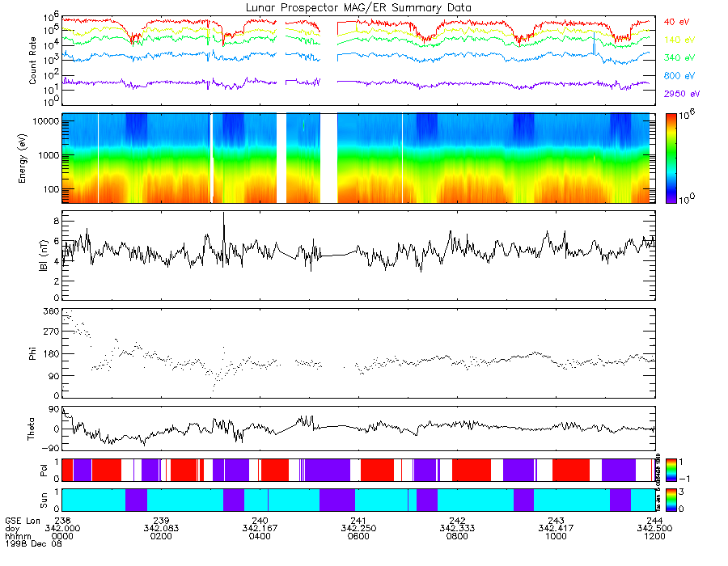728x566 pixels.
Task: Click the doy value '342.083'
Action: click(161, 529)
